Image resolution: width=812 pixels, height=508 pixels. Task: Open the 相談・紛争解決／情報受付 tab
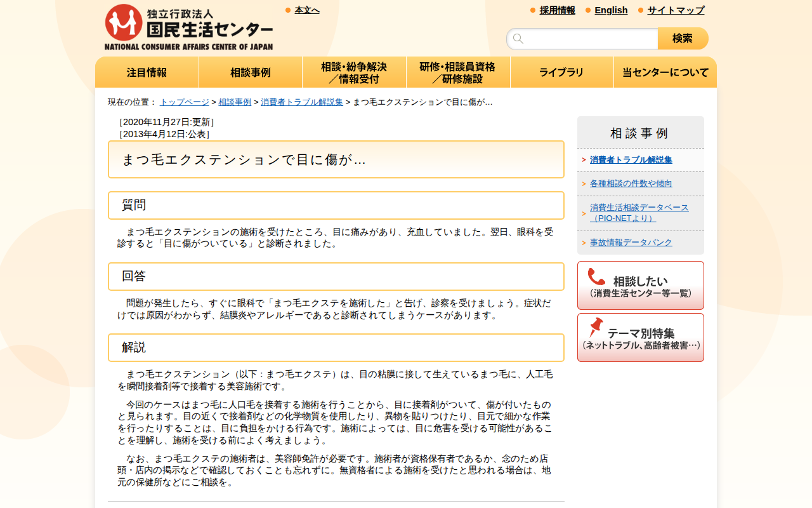(354, 72)
